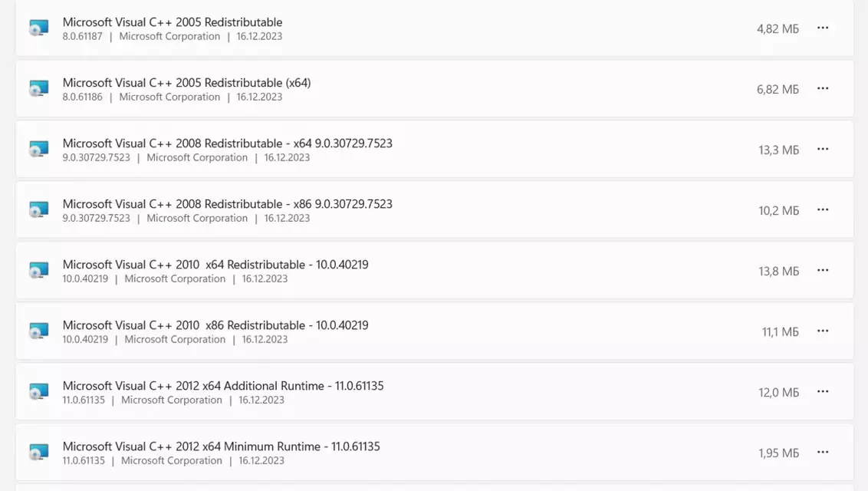
Task: Click the Visual C++ 2005 Redistributable (x64) icon
Action: (39, 88)
